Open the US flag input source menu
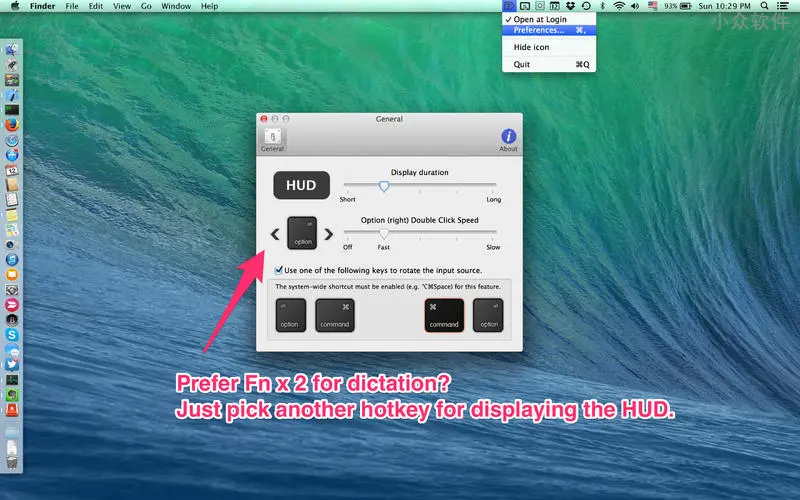The width and height of the screenshot is (800, 500). (653, 6)
